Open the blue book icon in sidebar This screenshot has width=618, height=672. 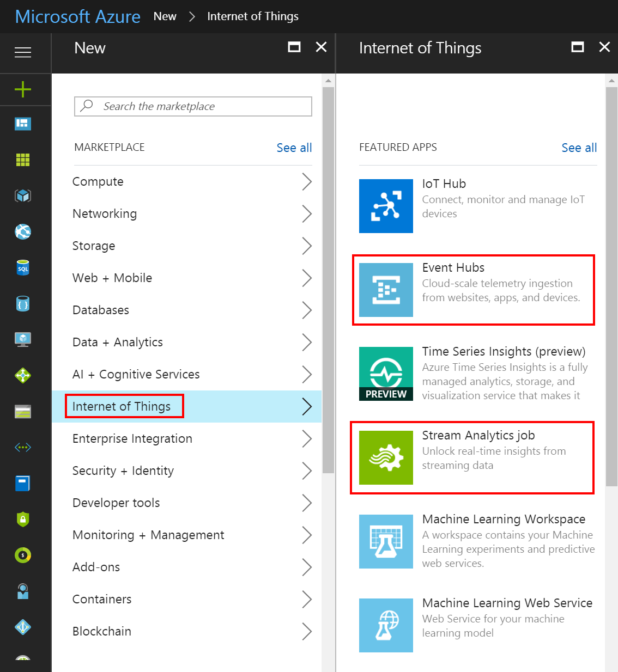pos(23,483)
